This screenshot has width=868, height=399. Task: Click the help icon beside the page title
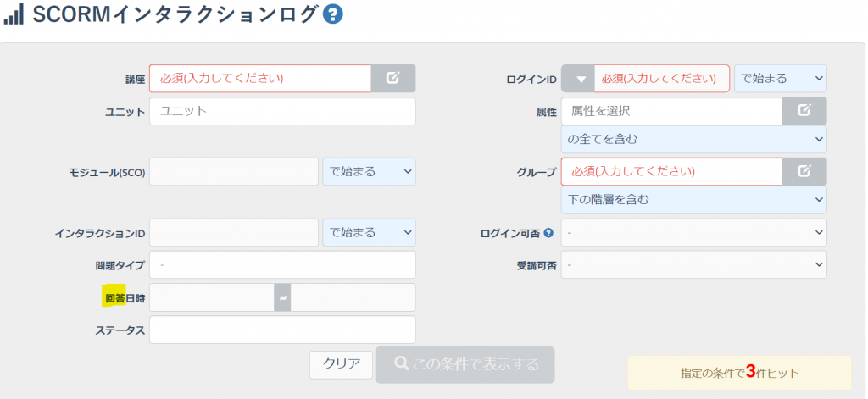pos(333,15)
